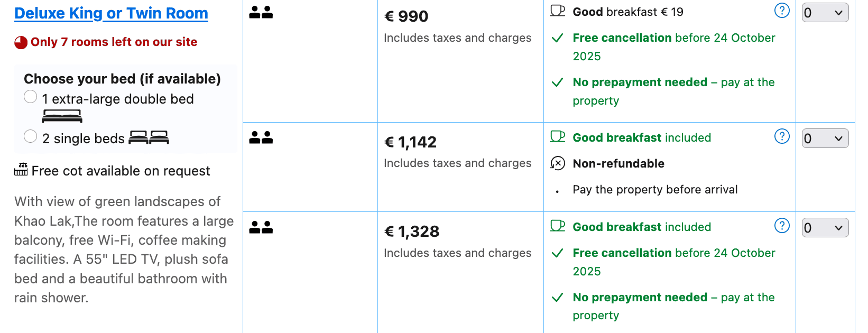Click the two-guest occupancy icon beside €990
Viewport: 868px width, 333px height.
pos(261,13)
